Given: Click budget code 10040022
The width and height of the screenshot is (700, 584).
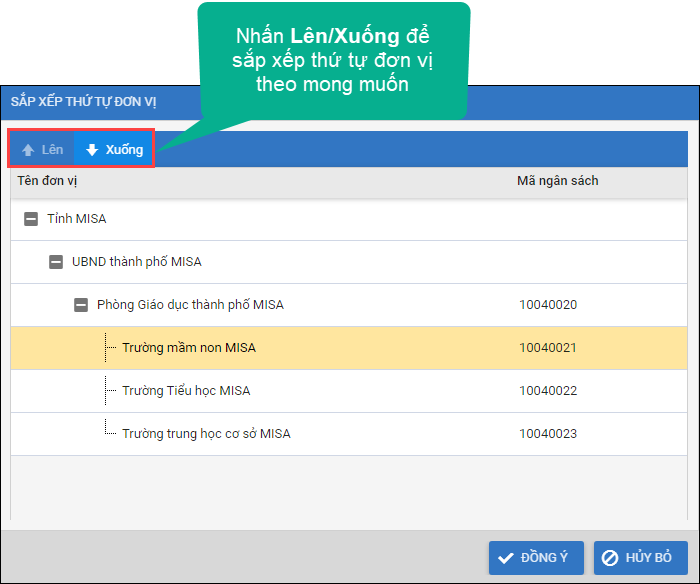Looking at the screenshot, I should click(x=548, y=391).
